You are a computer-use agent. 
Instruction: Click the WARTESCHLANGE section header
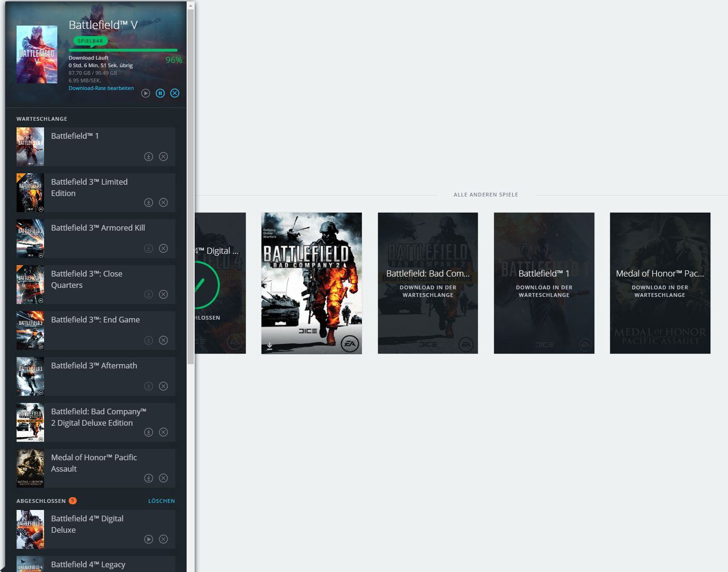pos(42,119)
